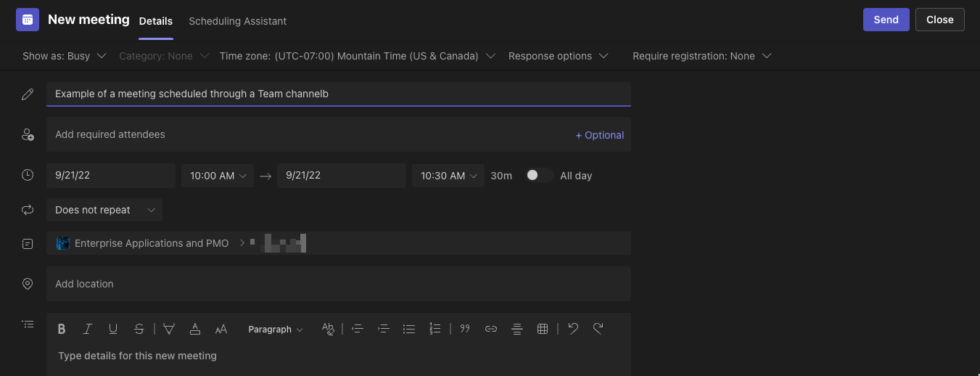
Task: Open the font size tool
Action: pos(221,329)
